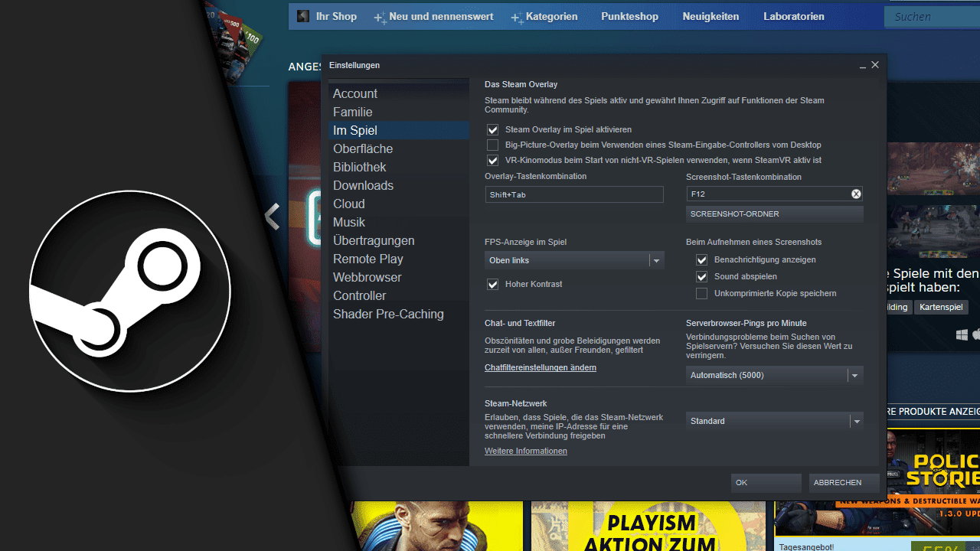
Task: Click the Overlay-Tastenkombination Shift+Tab field
Action: pos(574,194)
